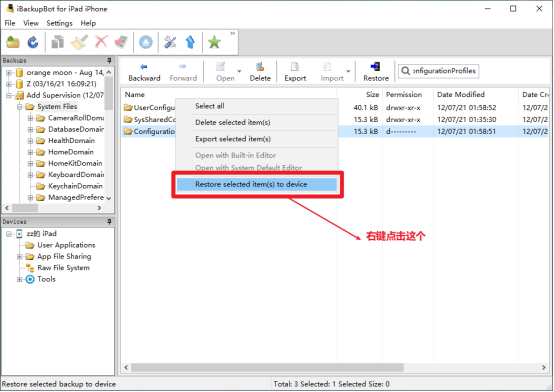The width and height of the screenshot is (554, 392).
Task: Click the Import toolbar button
Action: [x=332, y=72]
